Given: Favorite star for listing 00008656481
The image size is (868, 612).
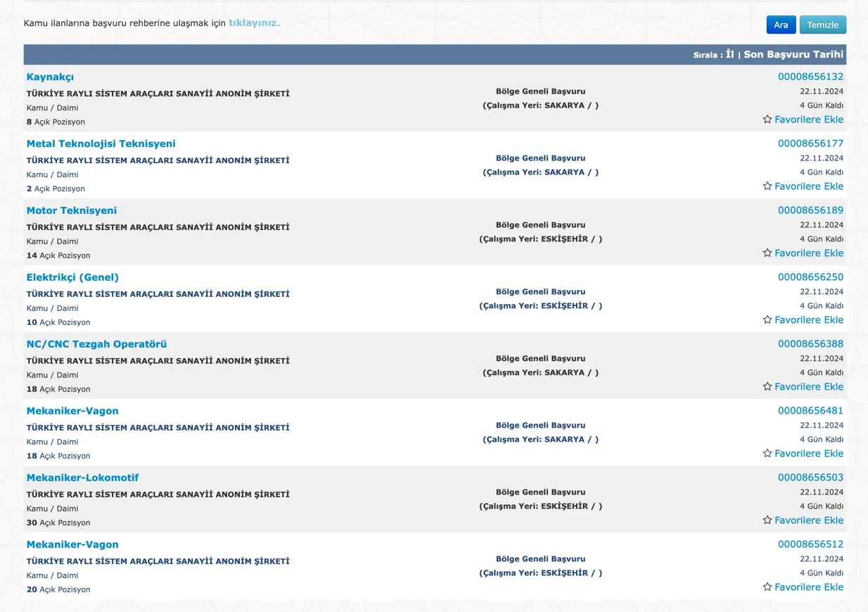Looking at the screenshot, I should pos(767,454).
